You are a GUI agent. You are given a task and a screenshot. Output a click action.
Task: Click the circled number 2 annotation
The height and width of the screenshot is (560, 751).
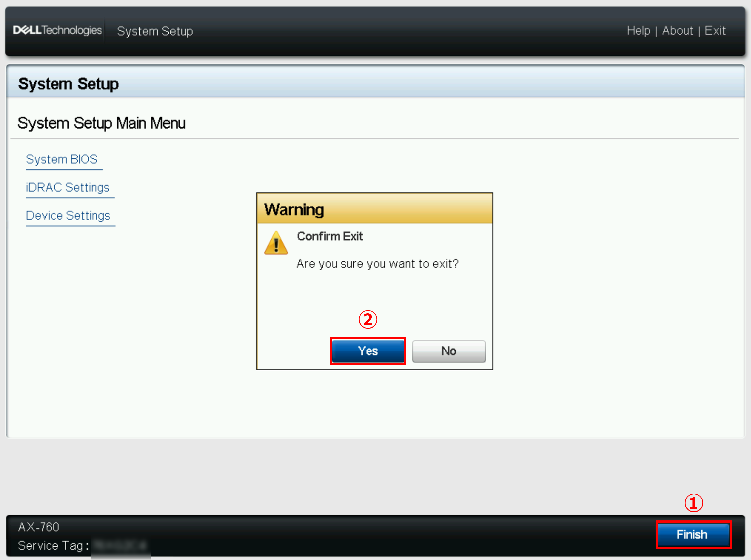click(368, 320)
